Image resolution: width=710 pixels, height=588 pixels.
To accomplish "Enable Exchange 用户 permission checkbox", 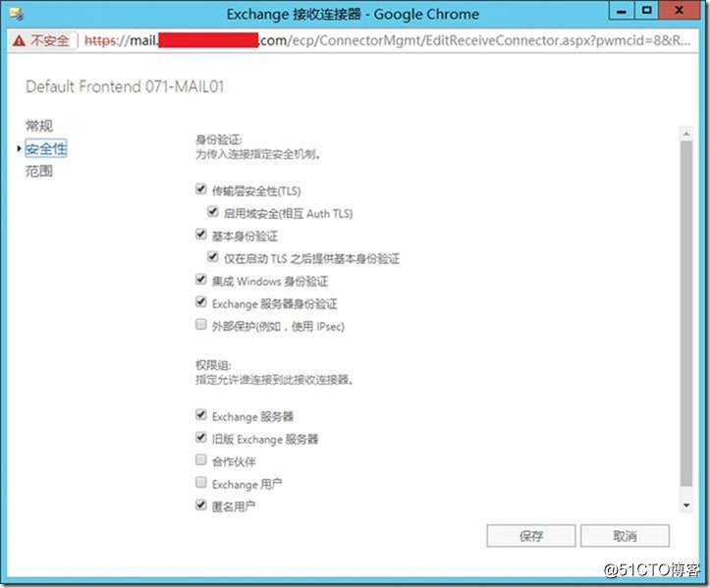I will [x=201, y=483].
